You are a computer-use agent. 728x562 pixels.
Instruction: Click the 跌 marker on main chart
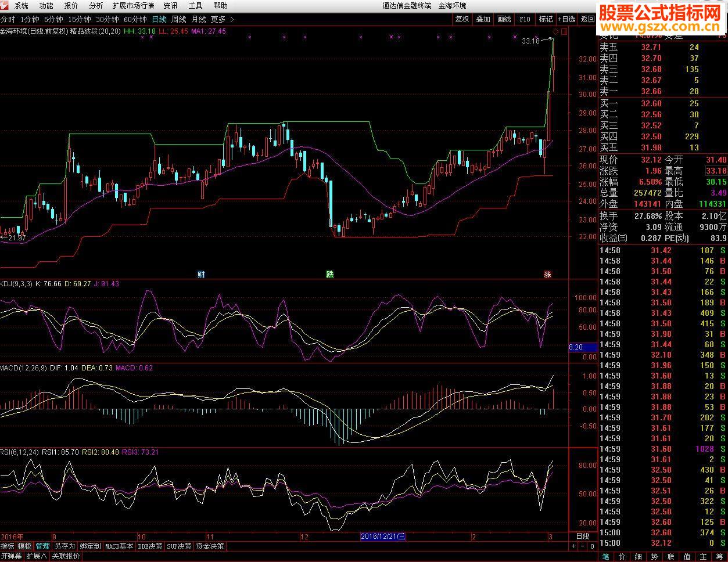(330, 274)
